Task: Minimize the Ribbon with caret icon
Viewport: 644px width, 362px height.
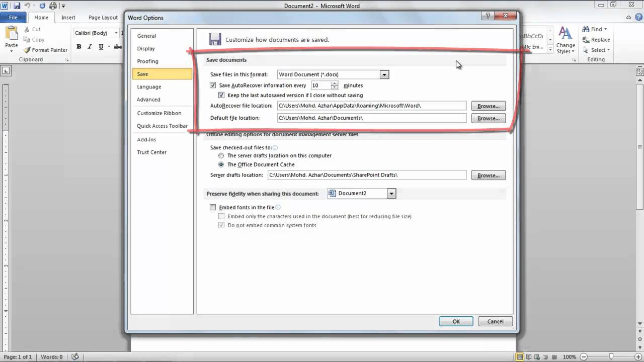Action: click(629, 18)
